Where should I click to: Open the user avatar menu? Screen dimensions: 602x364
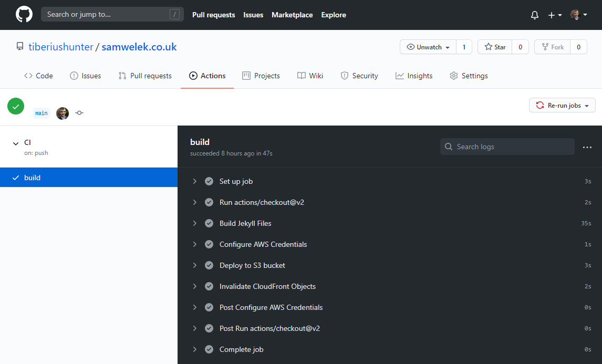tap(579, 15)
